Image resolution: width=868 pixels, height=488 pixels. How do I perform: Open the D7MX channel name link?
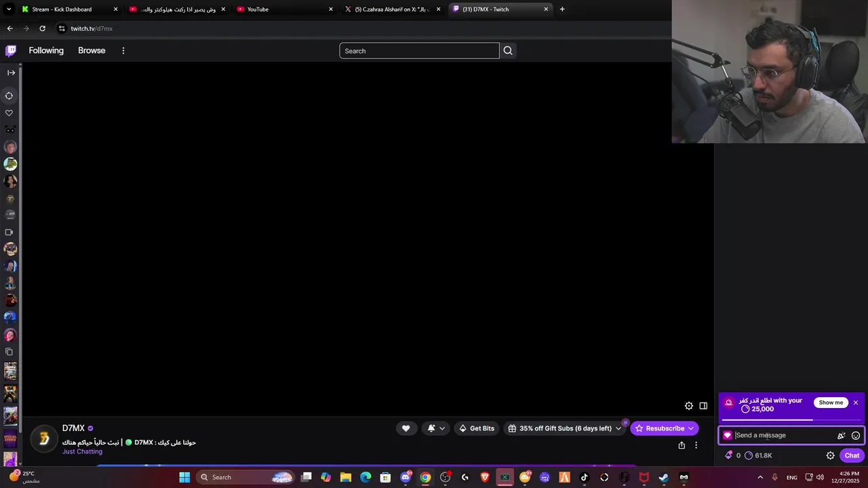[73, 428]
